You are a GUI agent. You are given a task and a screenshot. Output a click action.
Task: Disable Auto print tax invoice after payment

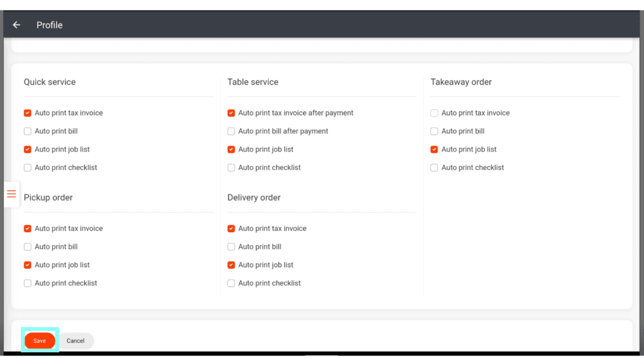click(x=231, y=113)
